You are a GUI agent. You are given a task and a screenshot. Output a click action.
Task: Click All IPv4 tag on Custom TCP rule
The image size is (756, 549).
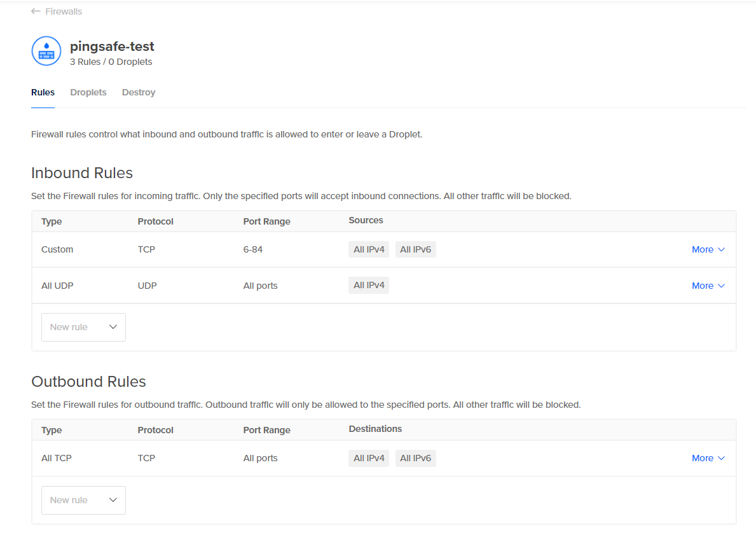point(369,249)
